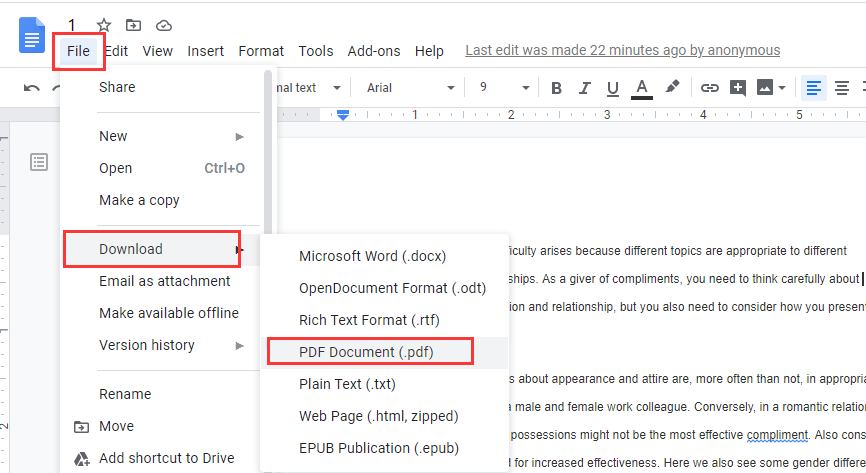Screen dimensions: 866x473
Task: Click the move-to-folder icon beside the title
Action: coord(134,25)
